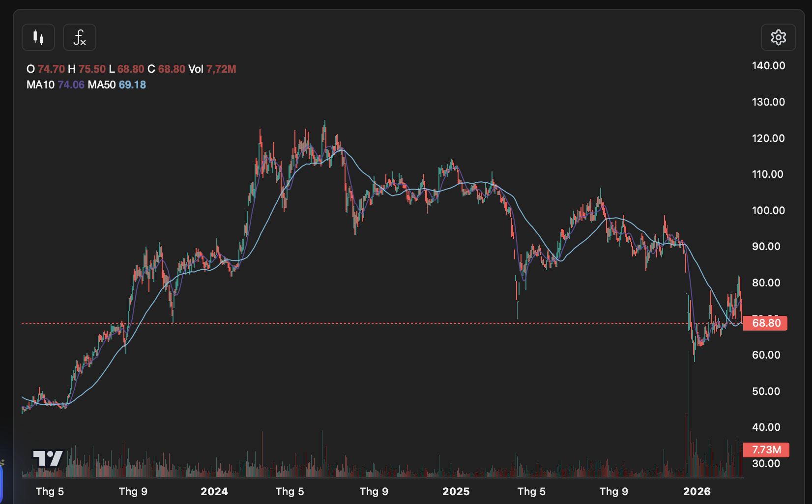Screen dimensions: 812x504
Task: Click the 7.73M volume tag
Action: click(766, 450)
